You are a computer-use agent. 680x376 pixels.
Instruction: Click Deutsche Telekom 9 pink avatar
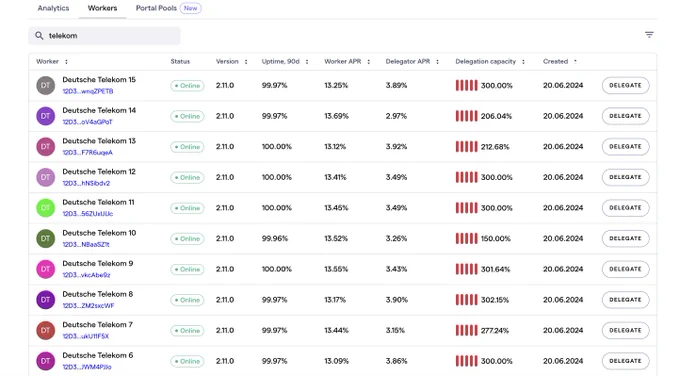pyautogui.click(x=46, y=269)
